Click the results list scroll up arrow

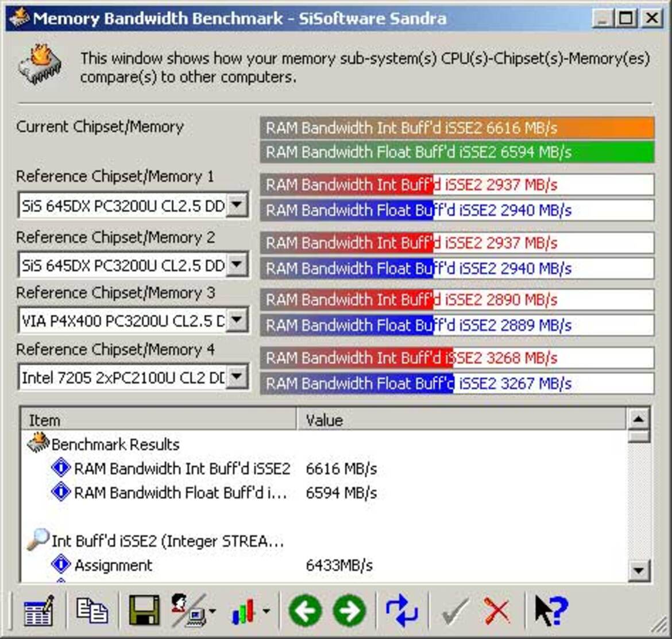639,419
